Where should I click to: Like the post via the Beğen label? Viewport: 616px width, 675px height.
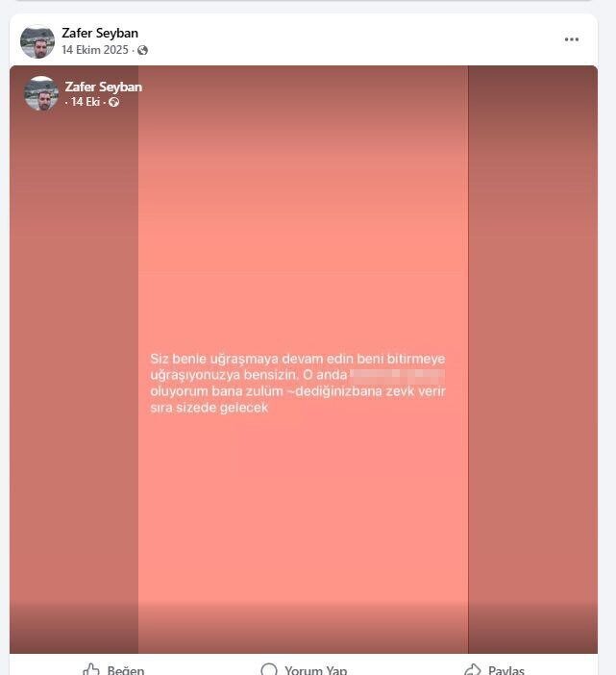click(126, 670)
